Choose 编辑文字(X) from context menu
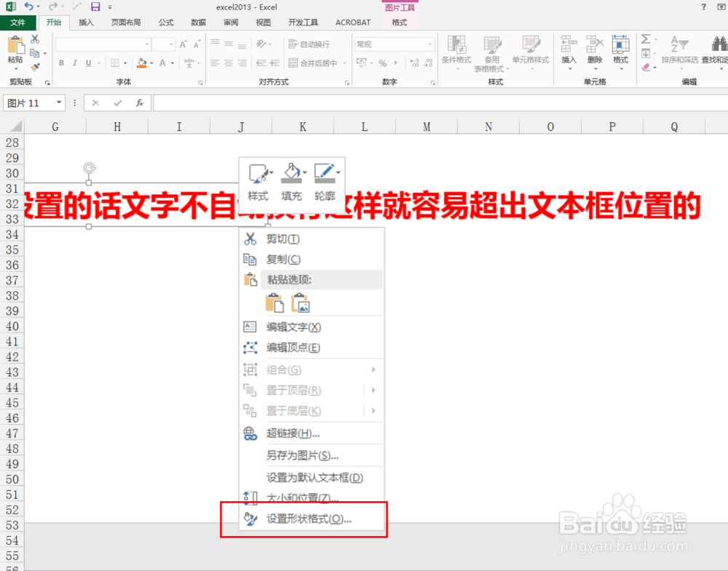The width and height of the screenshot is (728, 571). click(312, 327)
